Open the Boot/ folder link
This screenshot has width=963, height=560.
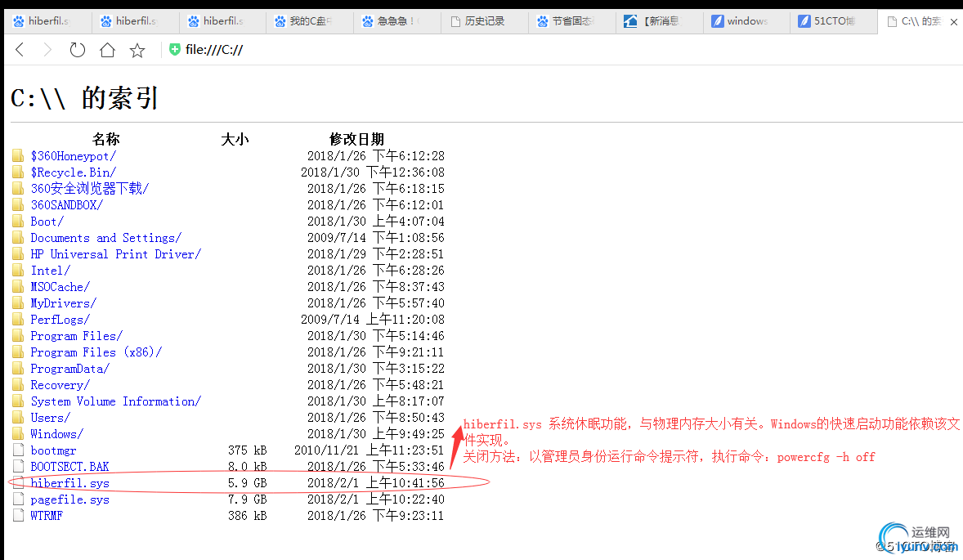pos(47,222)
